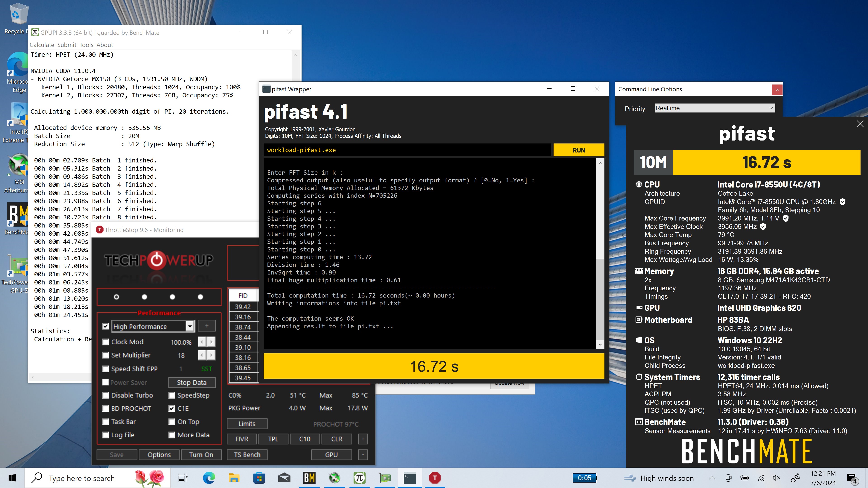This screenshot has height=488, width=868.
Task: Switch to GPU-Z taskbar icon
Action: pos(385,478)
